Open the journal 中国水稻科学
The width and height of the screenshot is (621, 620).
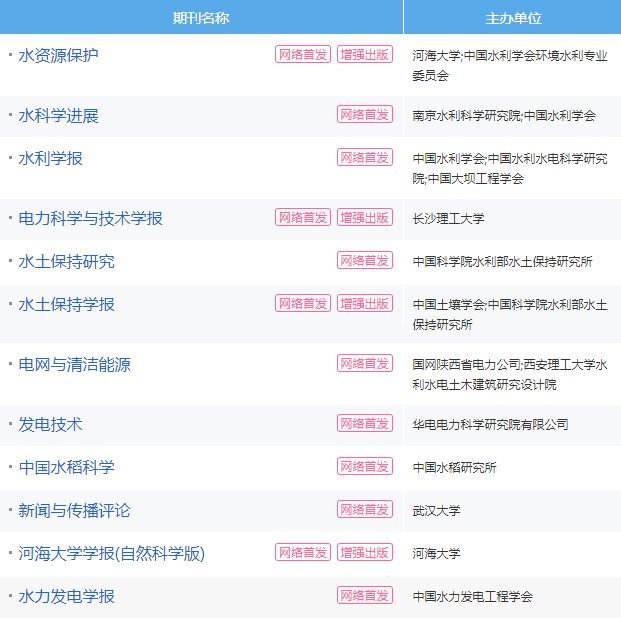pos(66,467)
